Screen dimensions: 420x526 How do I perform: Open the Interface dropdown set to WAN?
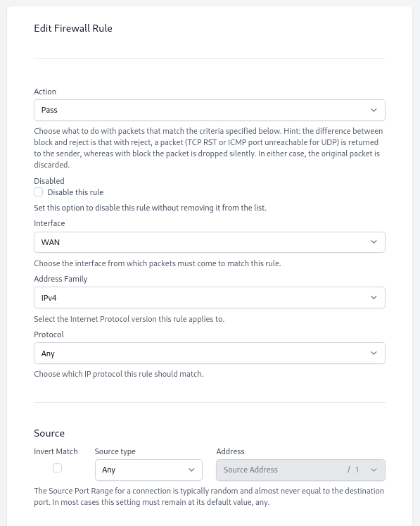[x=210, y=242]
